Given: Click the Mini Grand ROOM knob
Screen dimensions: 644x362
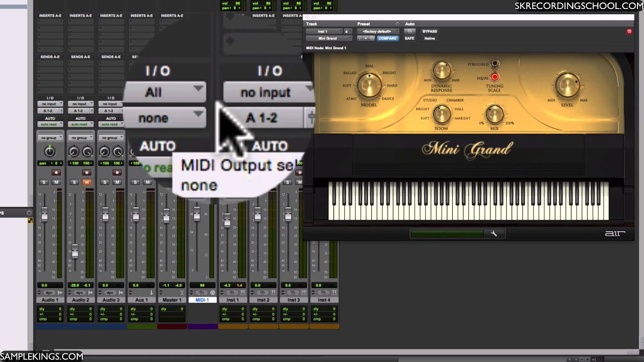Looking at the screenshot, I should (442, 115).
